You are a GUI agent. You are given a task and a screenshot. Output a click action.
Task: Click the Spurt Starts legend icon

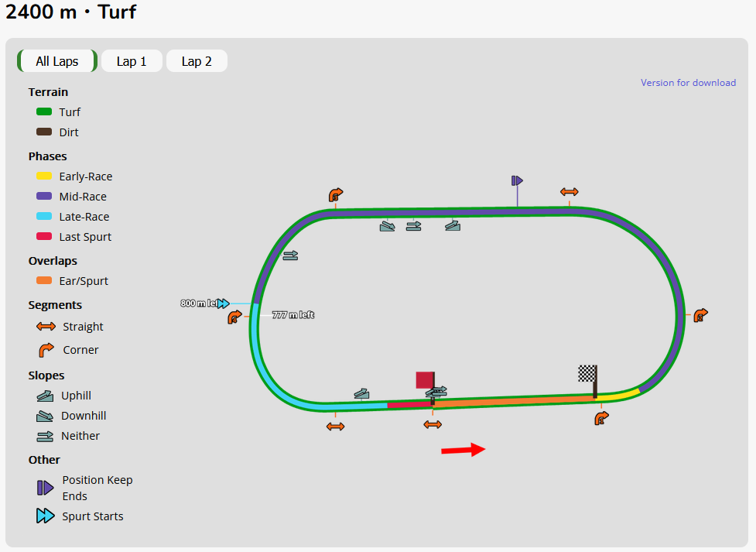(46, 516)
